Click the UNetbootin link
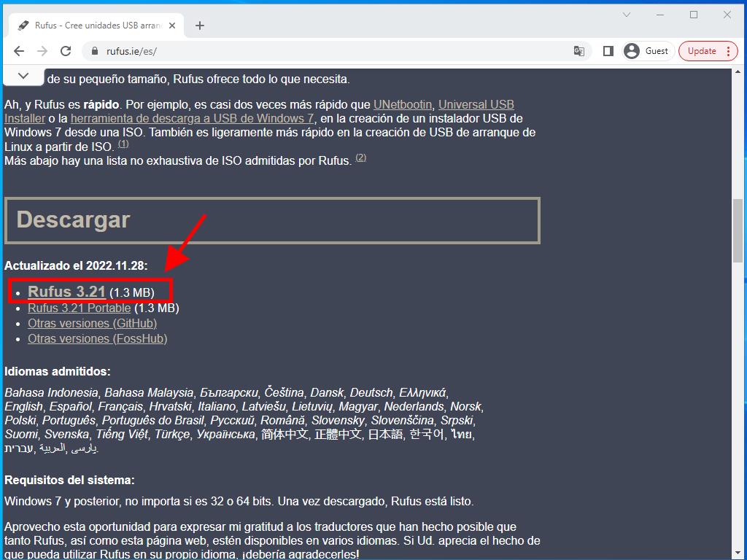The width and height of the screenshot is (747, 560). pos(403,104)
